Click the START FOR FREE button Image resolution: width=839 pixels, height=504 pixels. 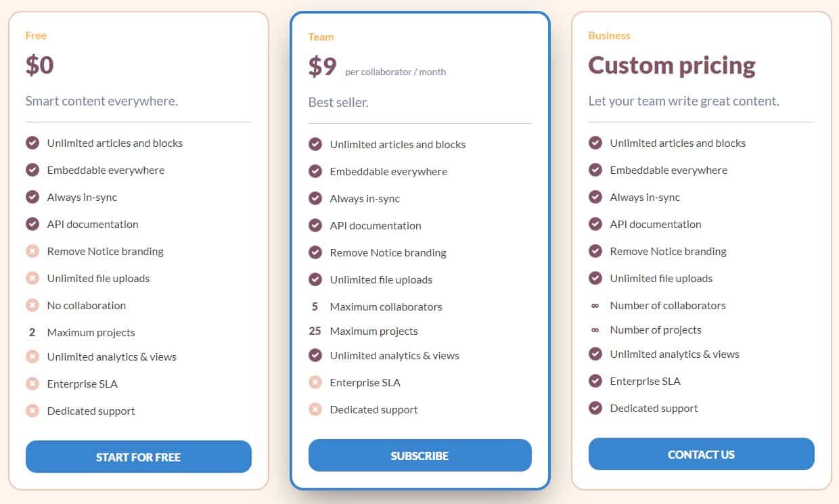point(138,457)
